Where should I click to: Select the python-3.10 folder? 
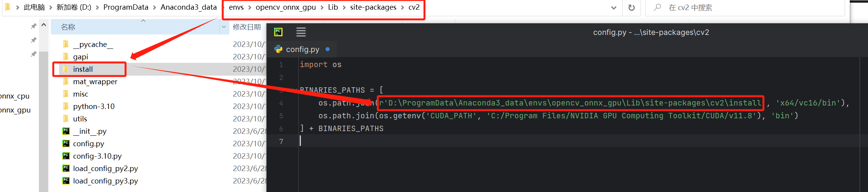tap(94, 106)
